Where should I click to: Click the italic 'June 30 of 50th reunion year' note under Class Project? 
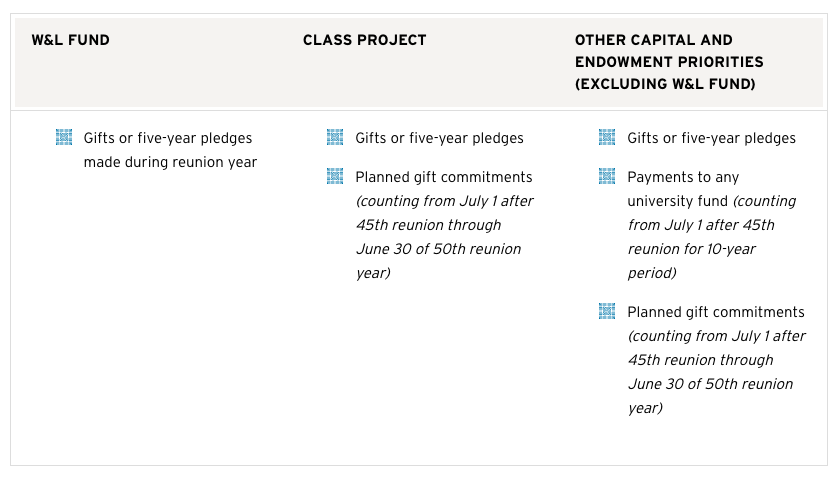tap(438, 260)
